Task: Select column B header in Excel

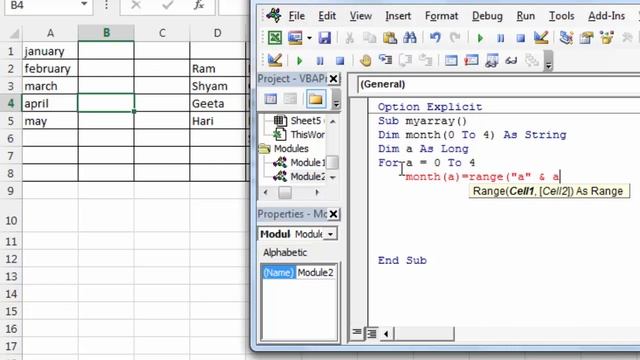Action: [x=106, y=33]
